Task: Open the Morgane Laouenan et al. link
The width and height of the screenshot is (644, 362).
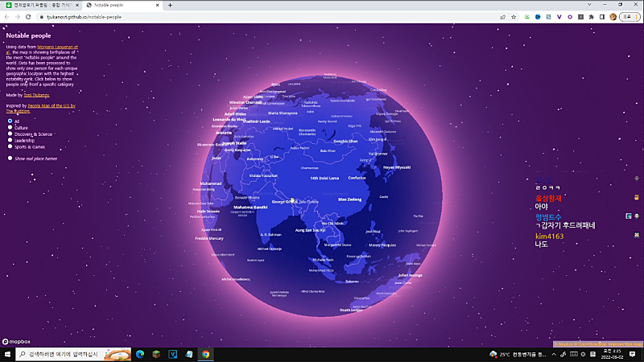Action: point(57,47)
